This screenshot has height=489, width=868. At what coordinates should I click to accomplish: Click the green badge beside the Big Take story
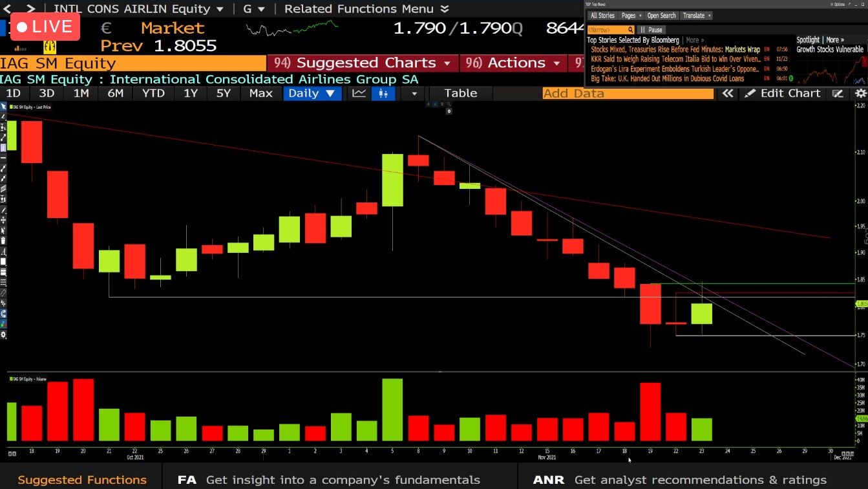click(790, 78)
